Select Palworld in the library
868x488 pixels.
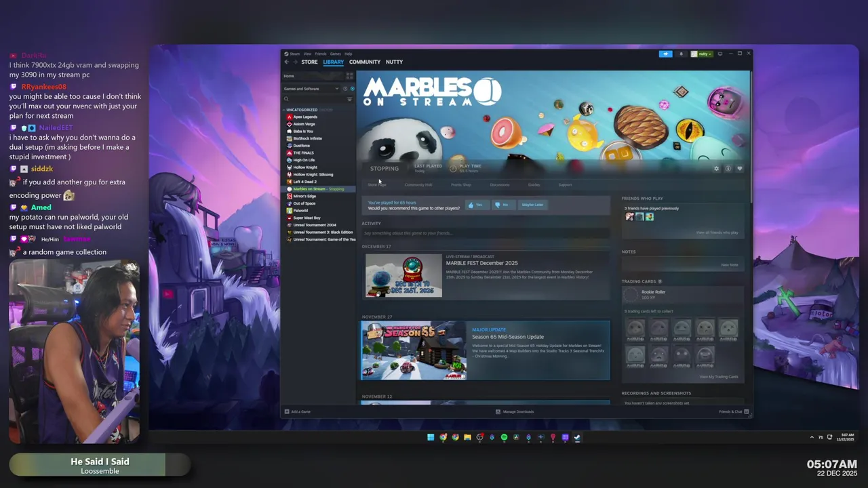300,210
